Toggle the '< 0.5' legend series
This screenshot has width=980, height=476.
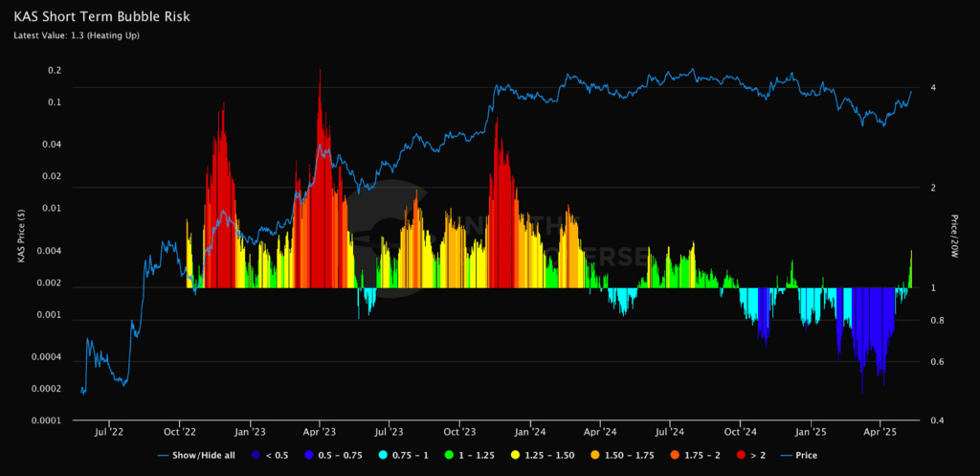270,455
